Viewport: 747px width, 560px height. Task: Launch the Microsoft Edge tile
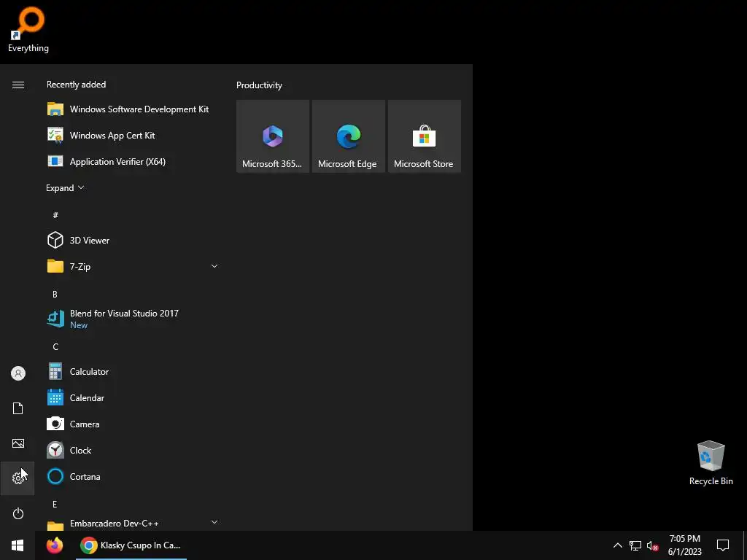pos(348,136)
